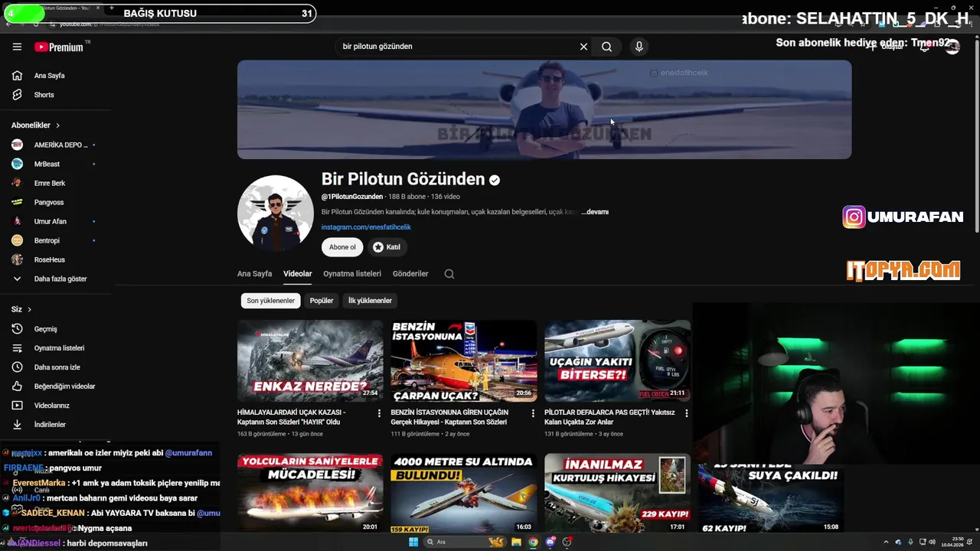Click the magnifier search button
The height and width of the screenshot is (551, 980).
(606, 47)
